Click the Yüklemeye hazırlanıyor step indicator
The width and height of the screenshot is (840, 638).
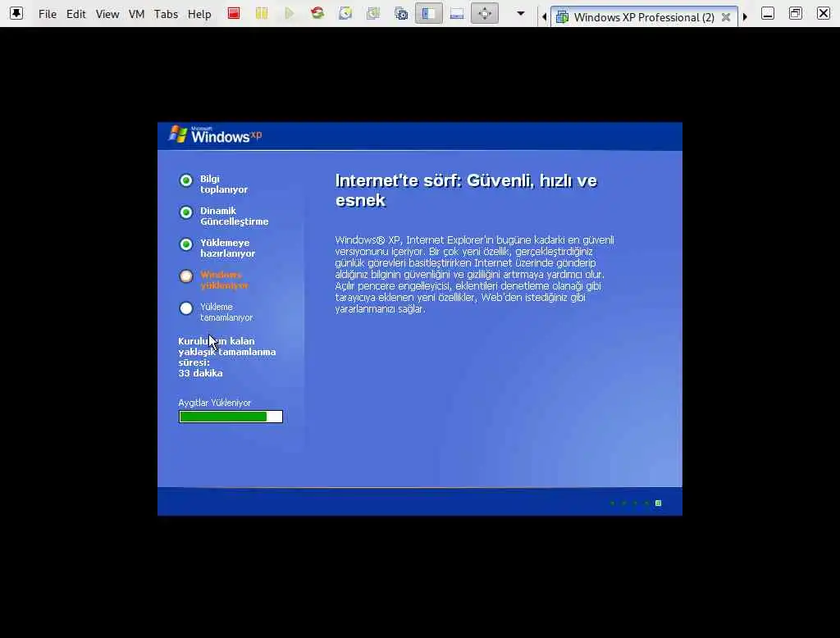(x=186, y=245)
